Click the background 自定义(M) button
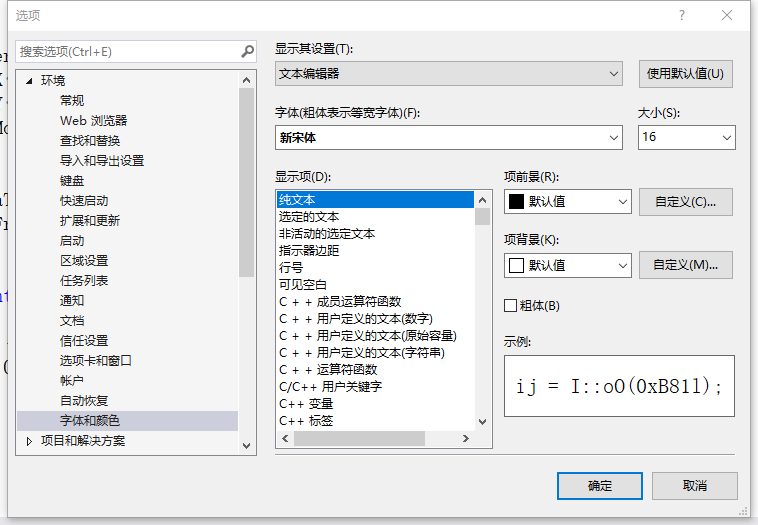 tap(685, 265)
